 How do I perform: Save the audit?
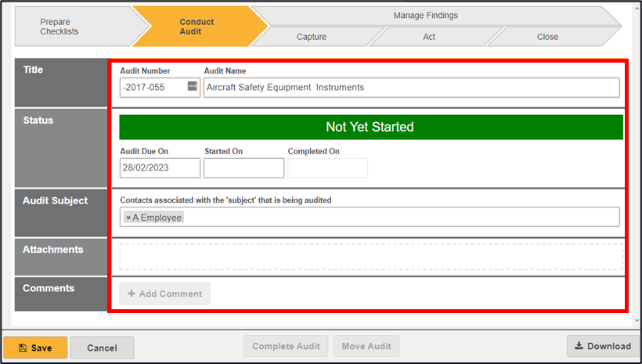(x=35, y=348)
